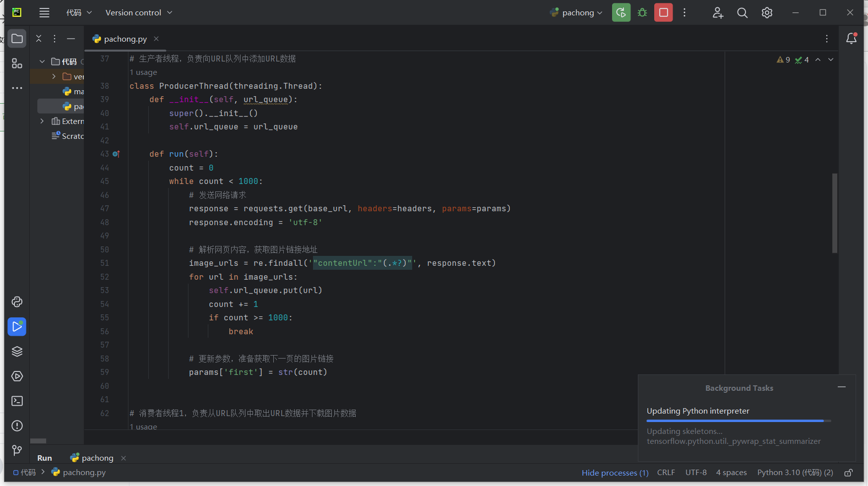
Task: Expand External Libraries node
Action: tap(42, 121)
